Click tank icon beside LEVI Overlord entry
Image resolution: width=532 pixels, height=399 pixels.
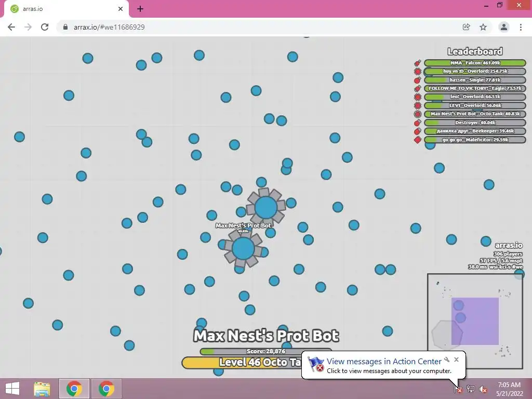[418, 105]
